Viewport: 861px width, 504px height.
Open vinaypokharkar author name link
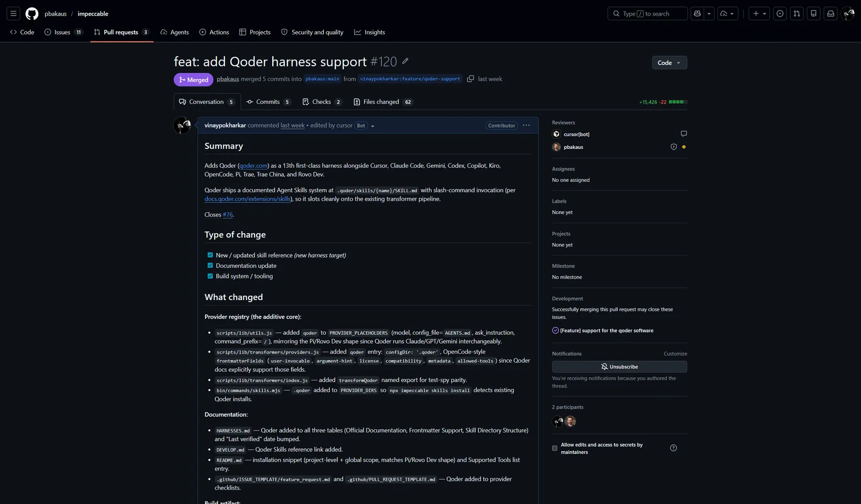[225, 125]
